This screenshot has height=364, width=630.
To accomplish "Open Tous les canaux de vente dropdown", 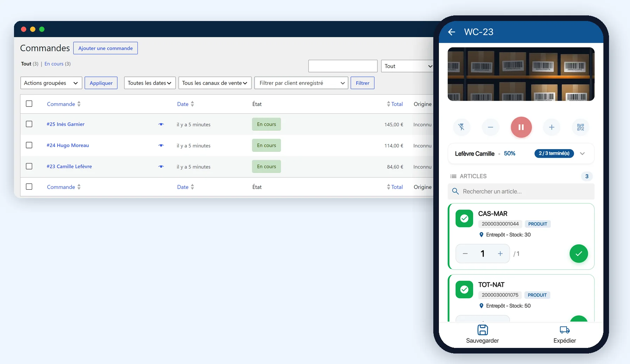I will [x=215, y=83].
